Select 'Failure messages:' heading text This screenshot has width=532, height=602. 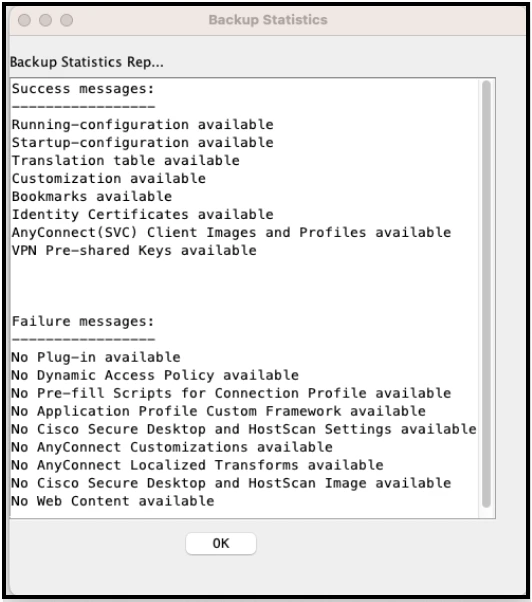tap(83, 321)
